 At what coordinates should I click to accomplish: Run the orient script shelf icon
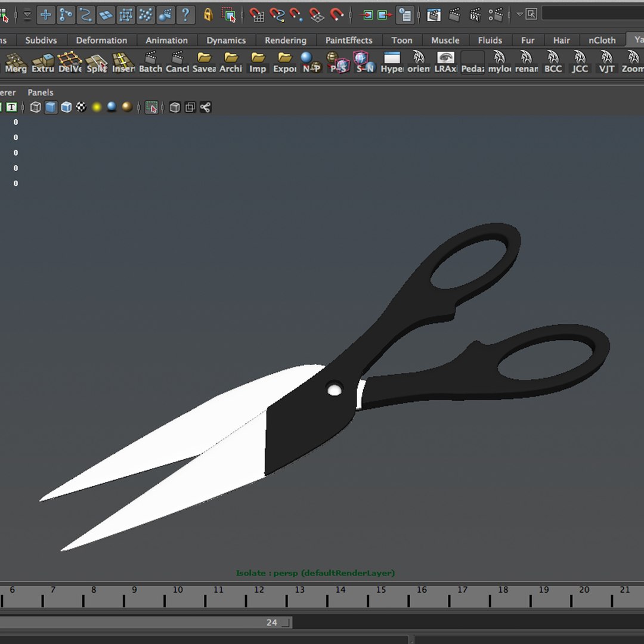tap(419, 63)
